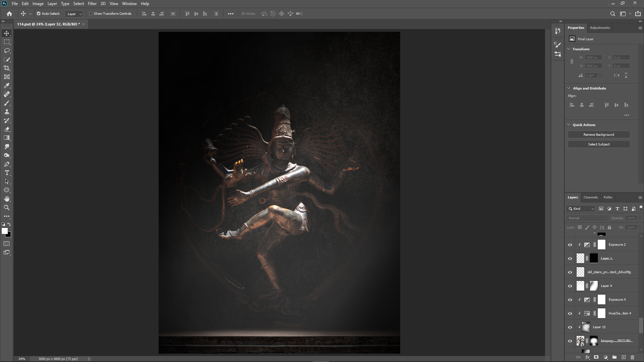Click the Home icon in options bar
The width and height of the screenshot is (644, 362).
[9, 14]
